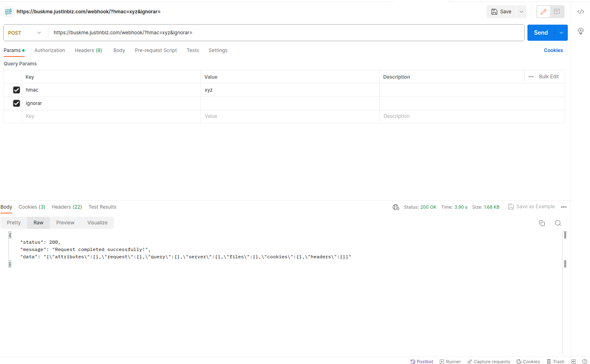Open the lightbulb info panel icon
This screenshot has height=364, width=590.
tap(581, 31)
